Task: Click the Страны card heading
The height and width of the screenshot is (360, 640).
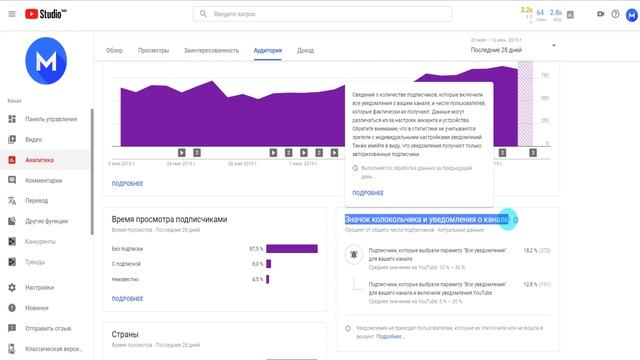Action: click(x=125, y=334)
